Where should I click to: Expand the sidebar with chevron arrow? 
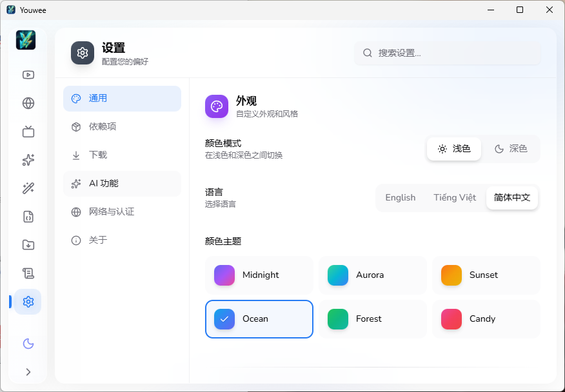click(x=28, y=372)
